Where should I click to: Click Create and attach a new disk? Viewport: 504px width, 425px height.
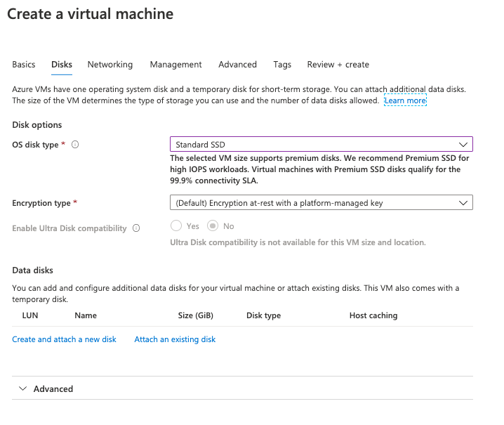click(64, 339)
